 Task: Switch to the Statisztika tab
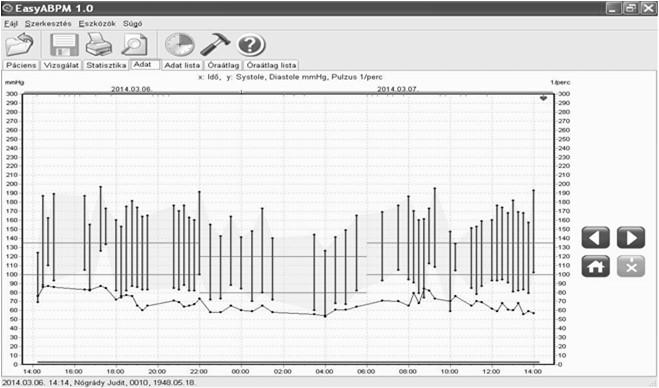[106, 65]
